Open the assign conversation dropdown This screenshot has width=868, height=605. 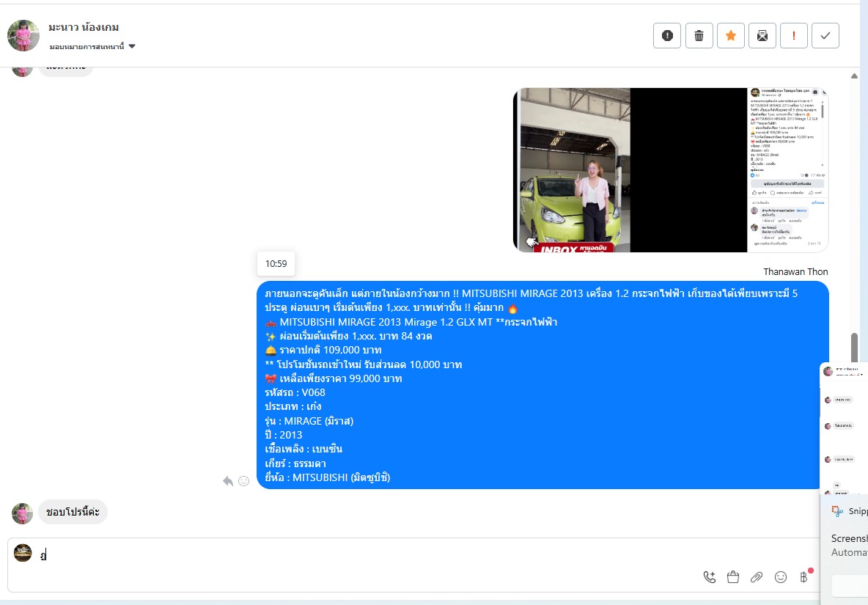(x=92, y=46)
